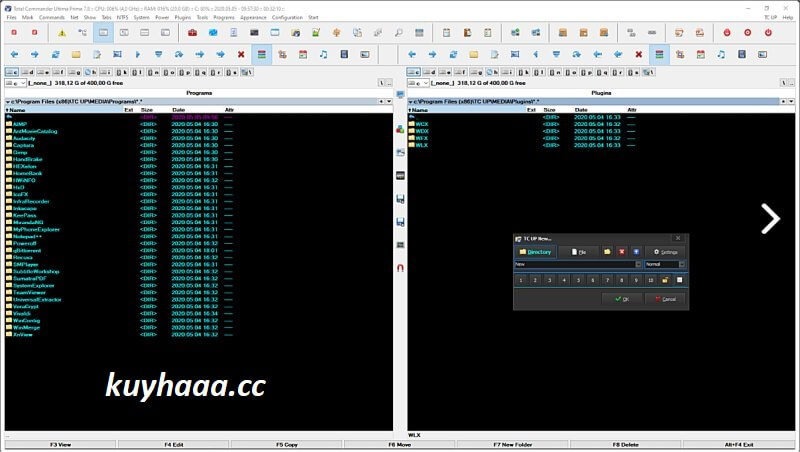The image size is (800, 452).
Task: Refresh the left pane with its refresh icon
Action: [55, 54]
